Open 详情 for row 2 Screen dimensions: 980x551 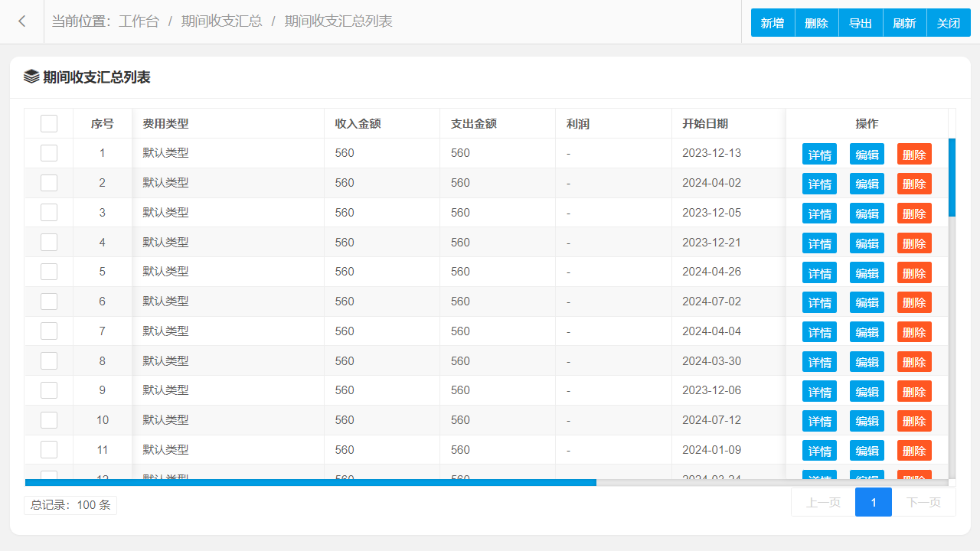(819, 184)
